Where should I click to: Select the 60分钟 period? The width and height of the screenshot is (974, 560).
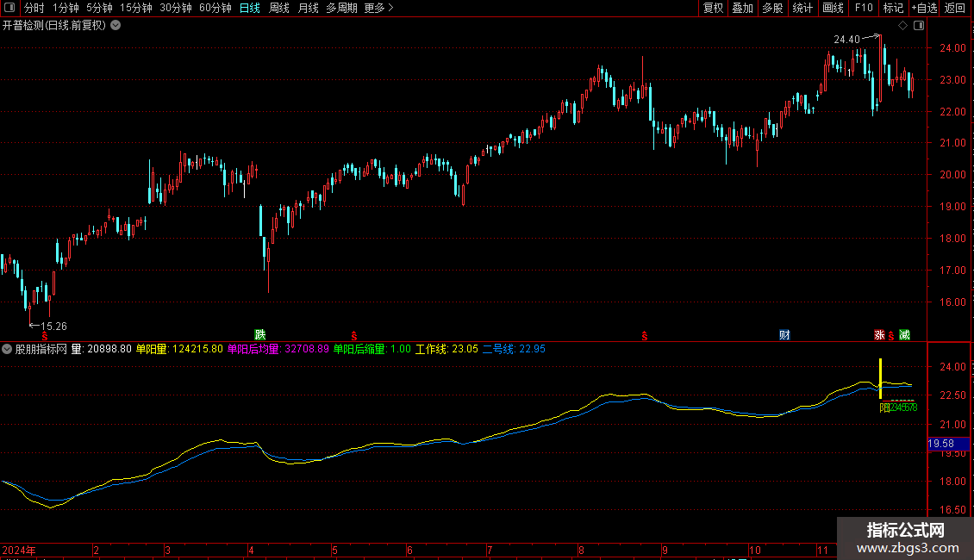pyautogui.click(x=215, y=8)
